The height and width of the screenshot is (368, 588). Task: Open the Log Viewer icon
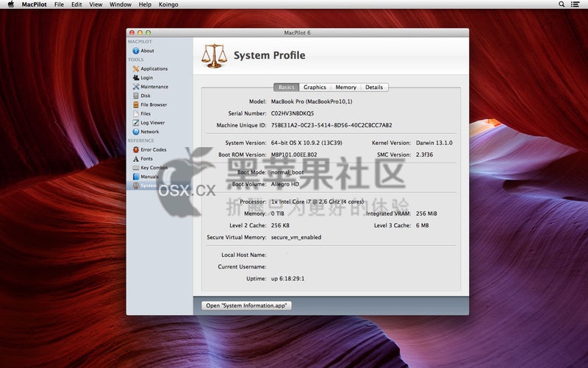[x=136, y=123]
